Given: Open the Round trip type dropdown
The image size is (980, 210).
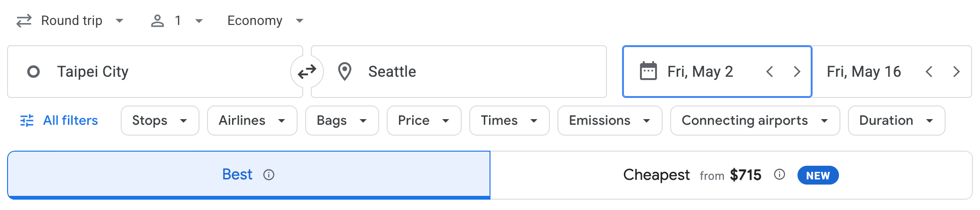Looking at the screenshot, I should (71, 21).
